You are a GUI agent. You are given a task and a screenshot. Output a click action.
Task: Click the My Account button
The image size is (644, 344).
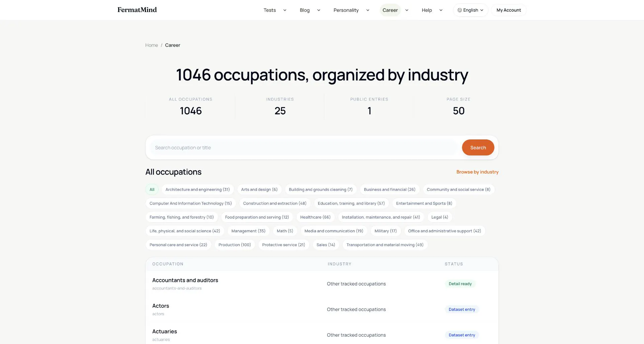coord(509,10)
